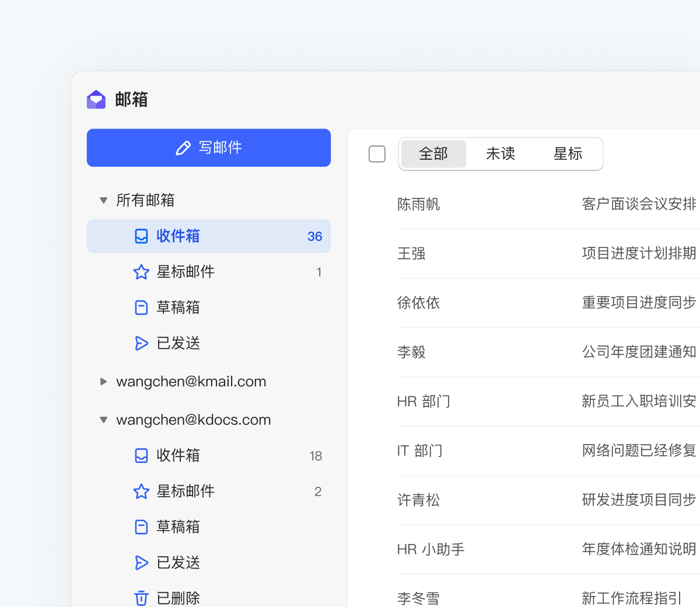The height and width of the screenshot is (607, 700).
Task: Click the sent icon under wangchen@kdocs.com
Action: pos(141,563)
